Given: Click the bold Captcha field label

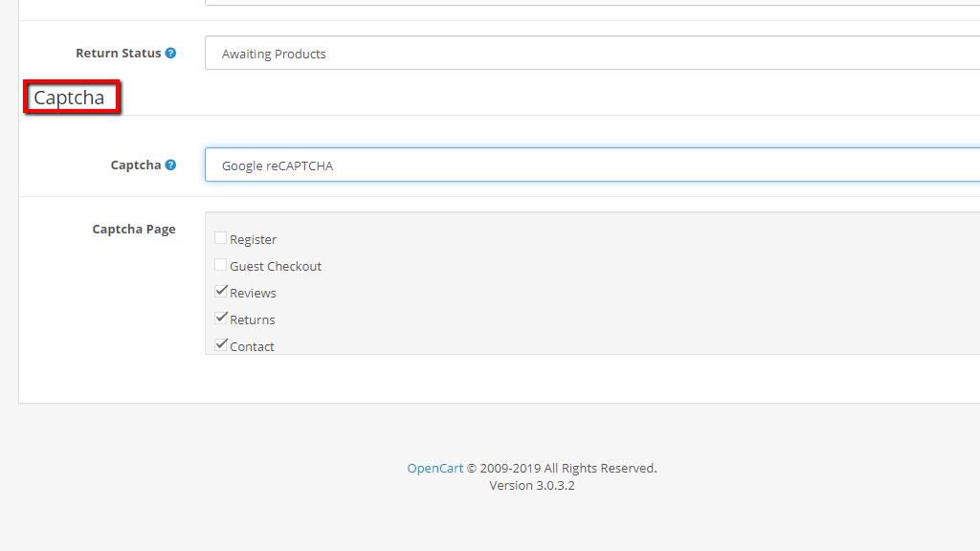Looking at the screenshot, I should [135, 165].
